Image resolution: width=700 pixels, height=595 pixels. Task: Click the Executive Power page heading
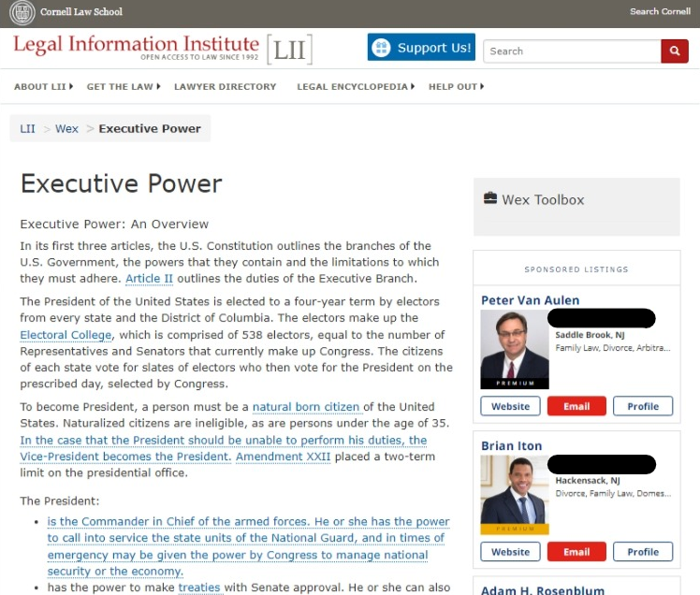pos(121,184)
